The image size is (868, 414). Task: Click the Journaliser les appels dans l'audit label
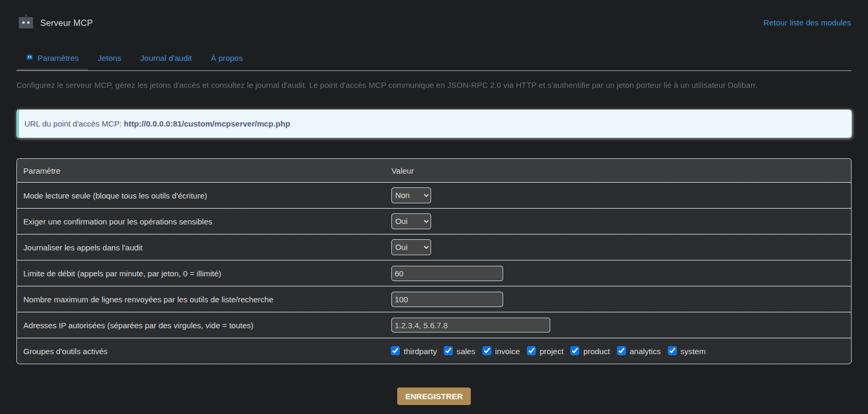coord(83,248)
